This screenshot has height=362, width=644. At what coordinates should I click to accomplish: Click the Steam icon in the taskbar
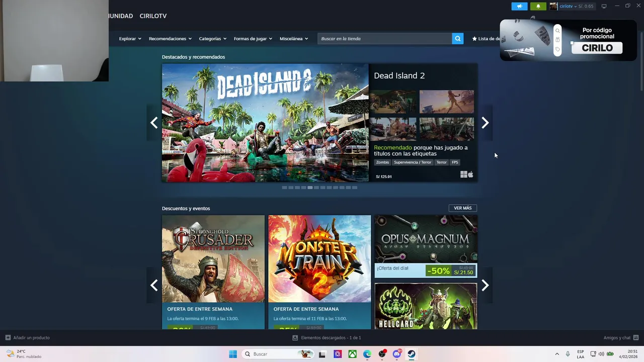tap(412, 354)
